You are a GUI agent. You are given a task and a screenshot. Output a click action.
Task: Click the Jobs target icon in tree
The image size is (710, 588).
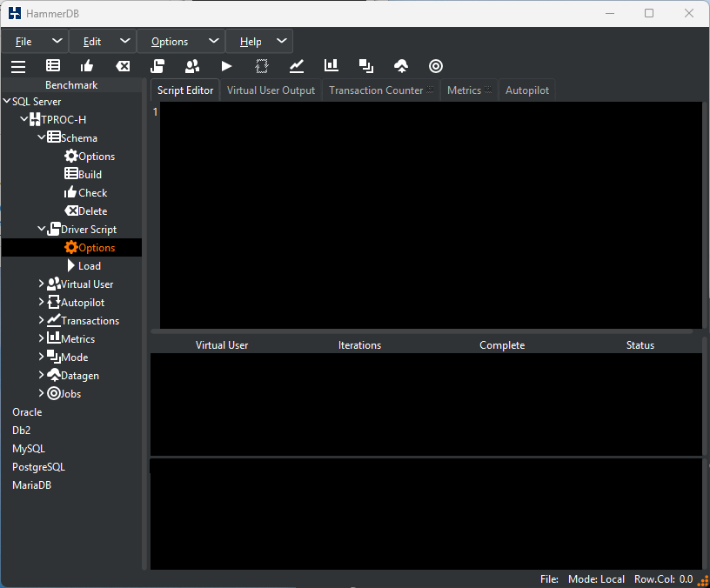pyautogui.click(x=54, y=393)
